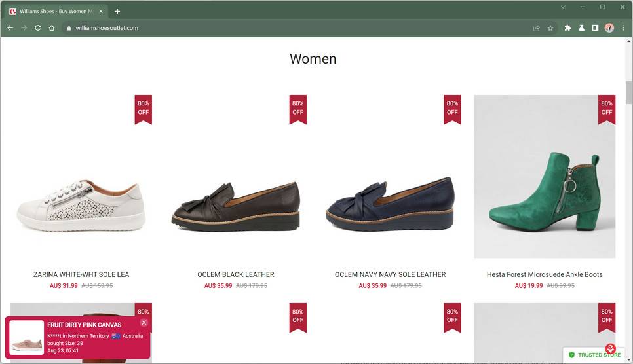This screenshot has height=364, width=633.
Task: Click the scrollbar up arrow
Action: tap(629, 41)
